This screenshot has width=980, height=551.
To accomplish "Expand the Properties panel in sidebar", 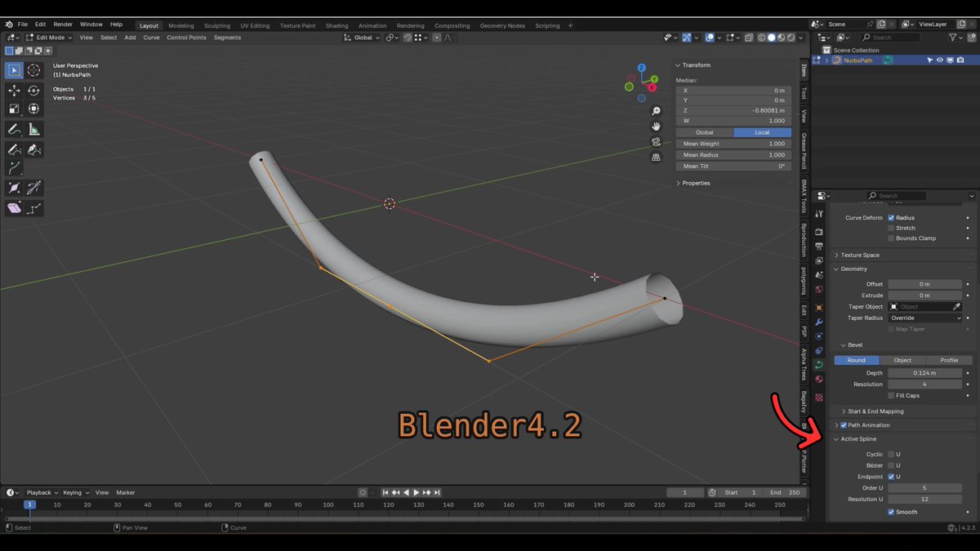I will 695,183.
